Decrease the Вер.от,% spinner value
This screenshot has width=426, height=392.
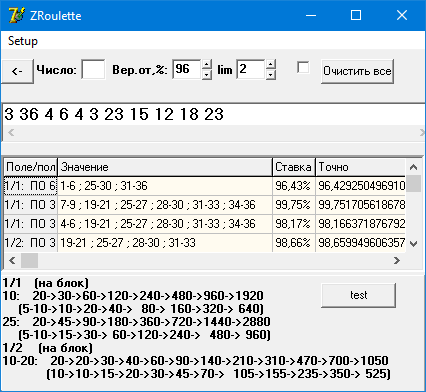coord(207,74)
